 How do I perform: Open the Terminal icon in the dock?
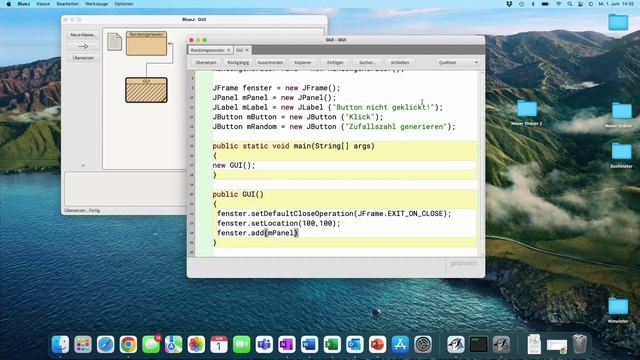[478, 344]
